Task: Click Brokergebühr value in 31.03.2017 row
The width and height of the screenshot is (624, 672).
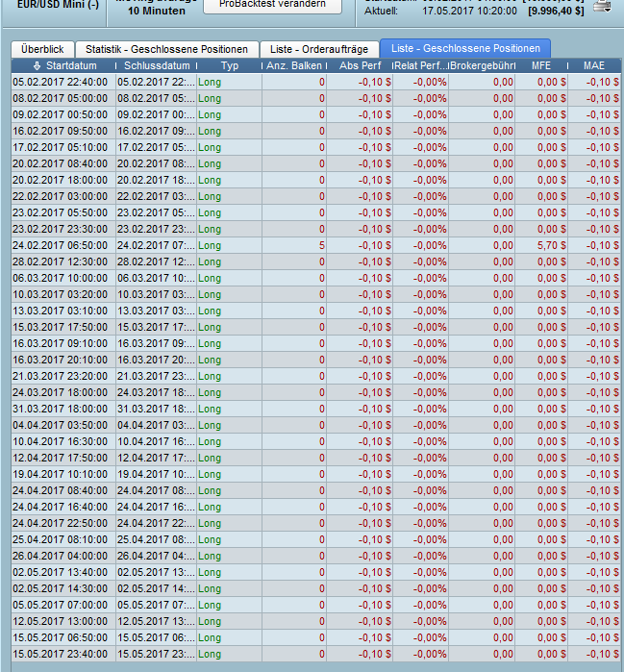Action: click(503, 409)
